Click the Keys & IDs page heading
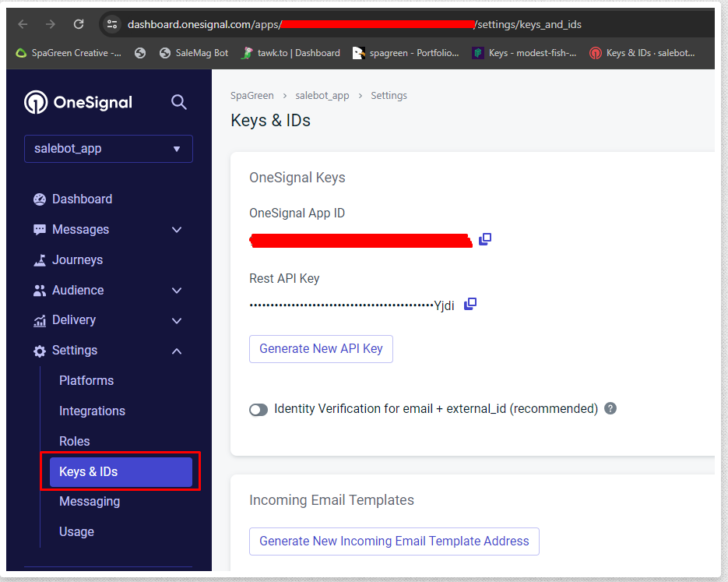This screenshot has width=728, height=582. pos(271,121)
